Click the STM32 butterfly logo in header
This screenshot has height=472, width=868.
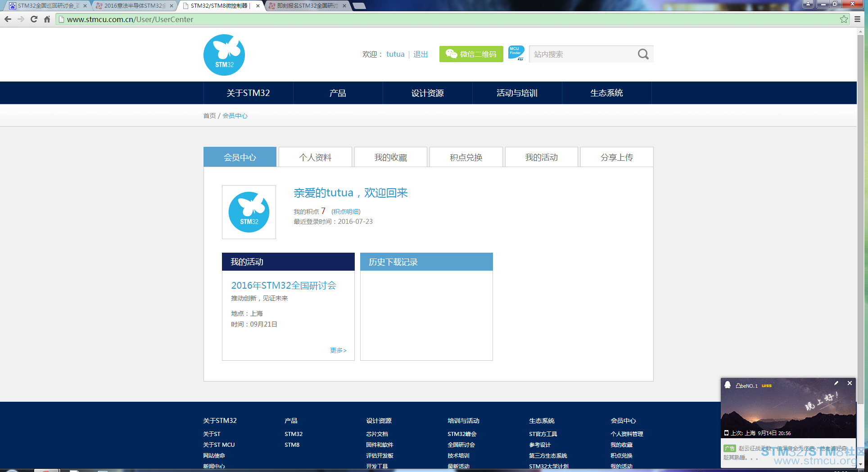coord(224,55)
